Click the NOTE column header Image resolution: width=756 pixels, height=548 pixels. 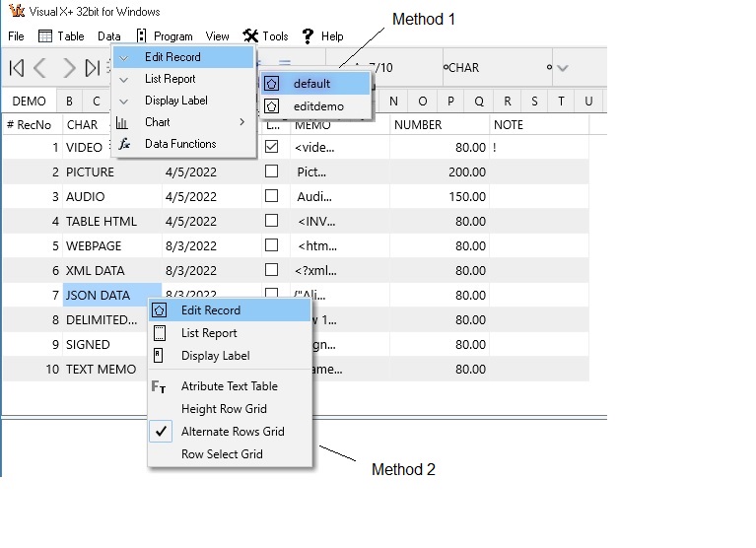point(539,125)
